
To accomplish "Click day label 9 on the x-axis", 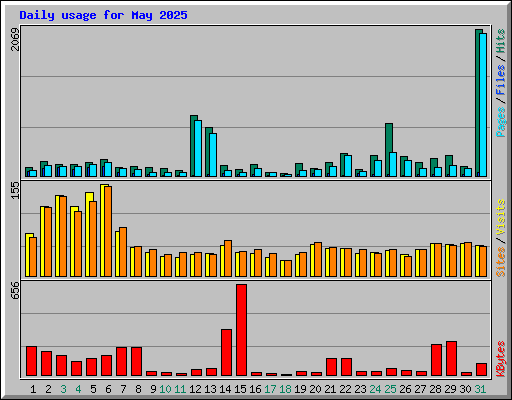I will (x=153, y=389).
